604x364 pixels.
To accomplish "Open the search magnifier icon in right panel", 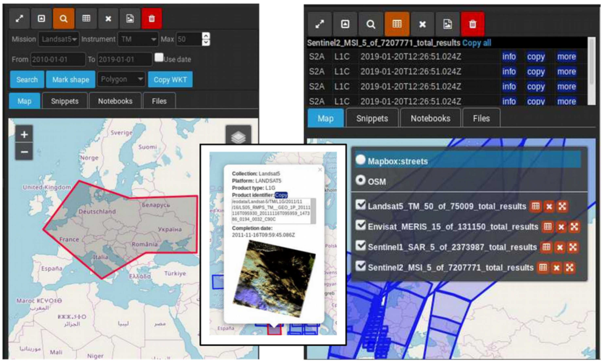I will coord(371,24).
